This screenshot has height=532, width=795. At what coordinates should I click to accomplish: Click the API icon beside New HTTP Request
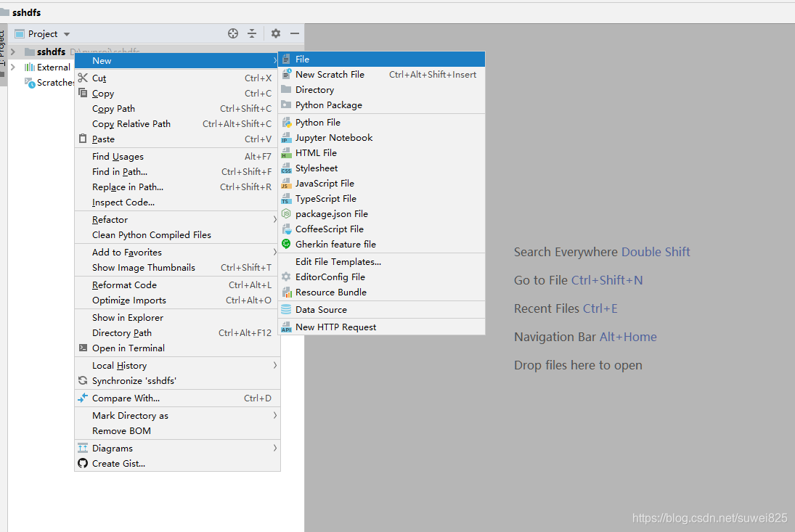pos(287,327)
